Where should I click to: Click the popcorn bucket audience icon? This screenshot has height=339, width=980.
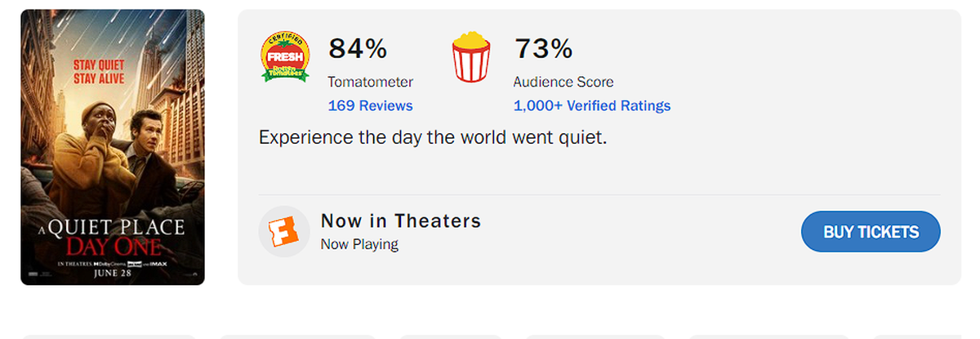[470, 57]
